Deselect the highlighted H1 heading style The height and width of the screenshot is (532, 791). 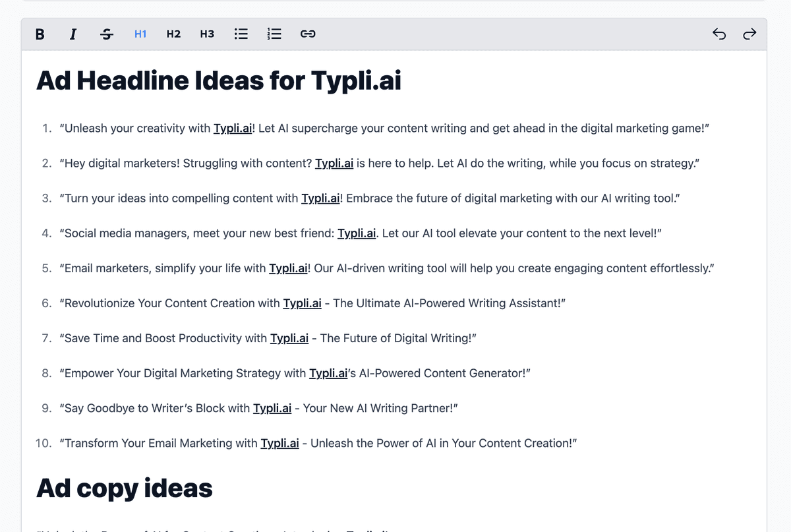click(140, 34)
